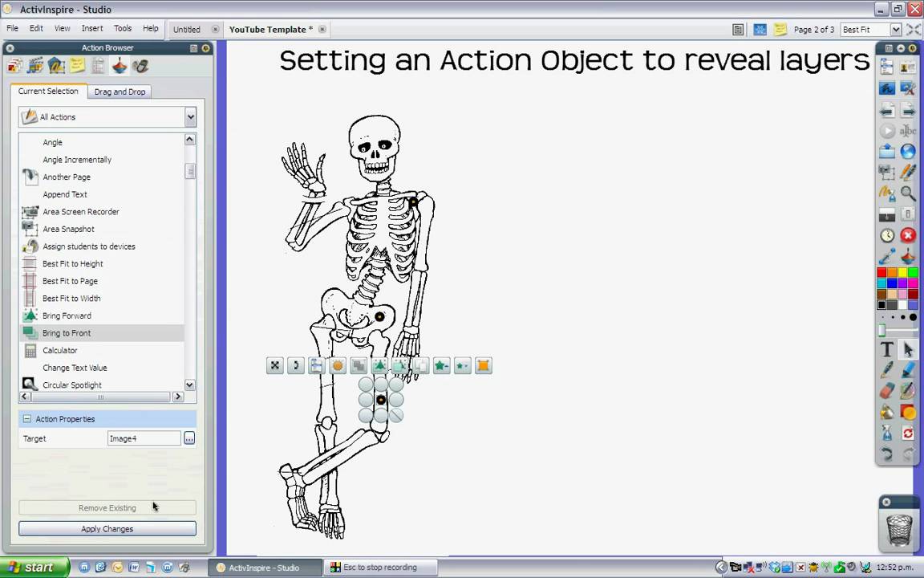
Task: Pin the Action Browser panel
Action: coord(205,48)
